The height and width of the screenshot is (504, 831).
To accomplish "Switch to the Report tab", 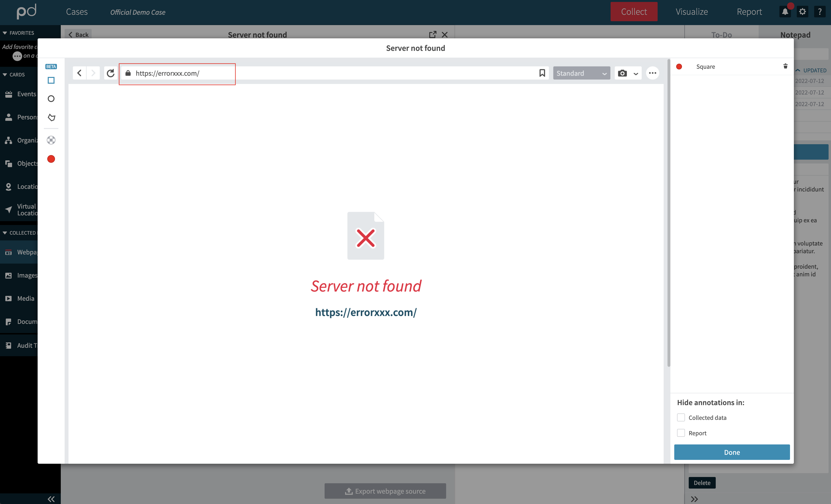I will coord(749,12).
